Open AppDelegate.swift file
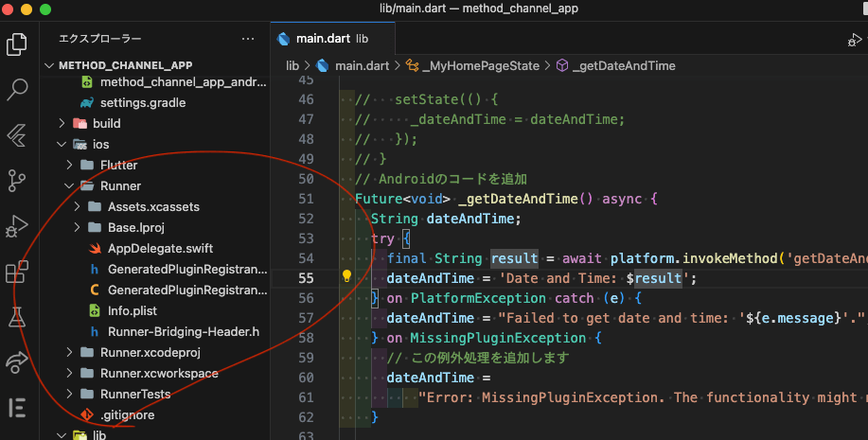 coord(161,249)
